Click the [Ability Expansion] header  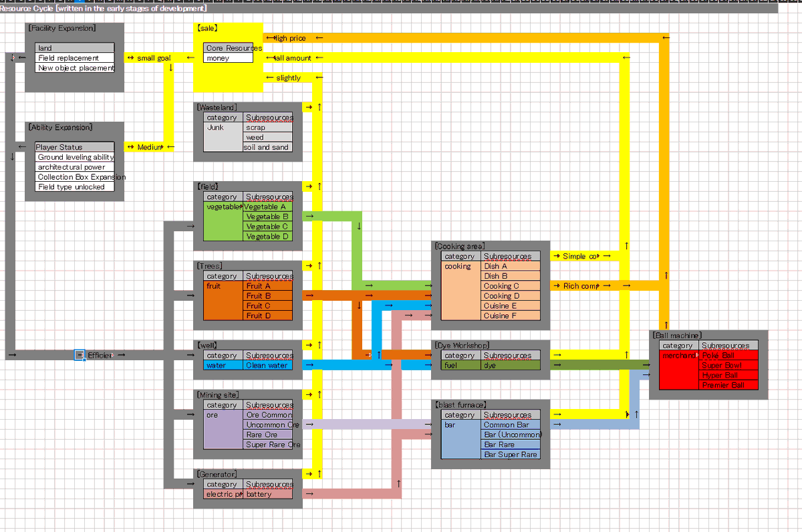(x=61, y=128)
